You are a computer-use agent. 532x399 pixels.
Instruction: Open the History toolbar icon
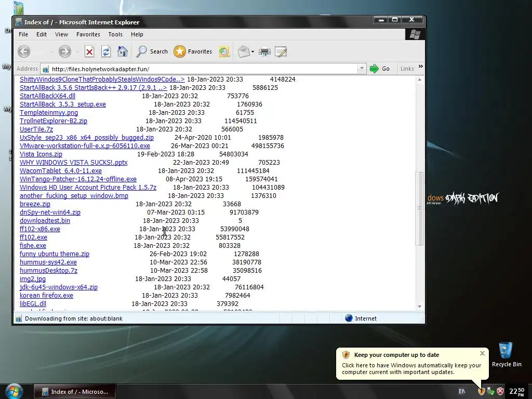click(x=224, y=51)
